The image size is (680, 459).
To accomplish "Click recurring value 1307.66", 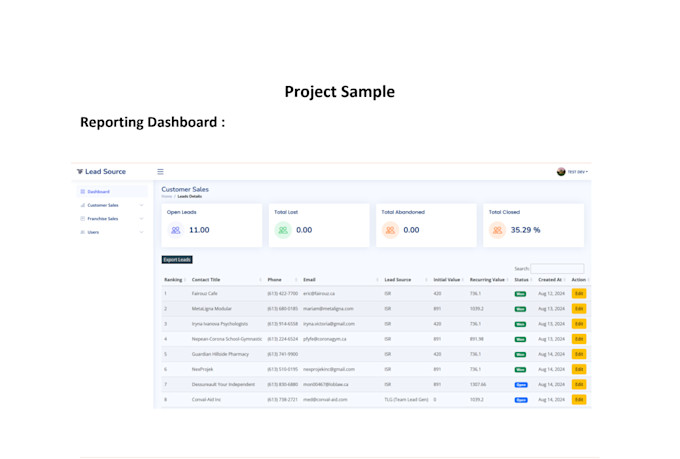I will pos(478,384).
